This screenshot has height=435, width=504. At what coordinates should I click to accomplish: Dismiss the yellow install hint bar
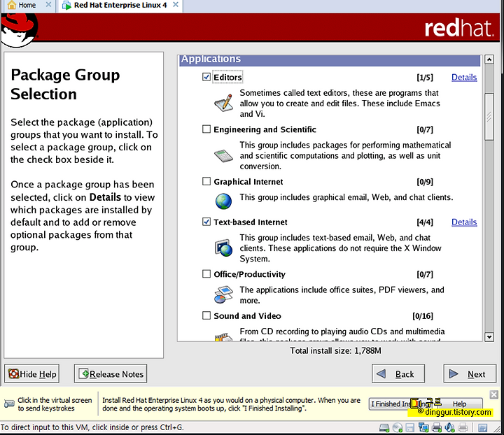pyautogui.click(x=493, y=394)
